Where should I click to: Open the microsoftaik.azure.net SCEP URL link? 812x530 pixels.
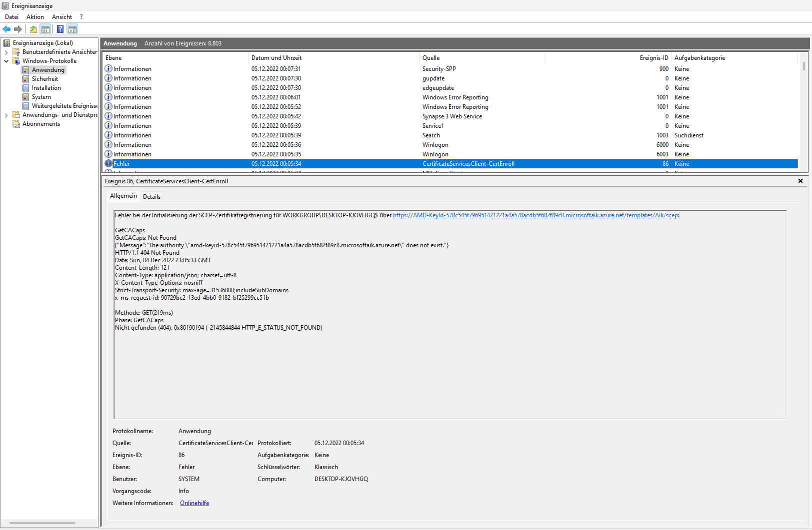(535, 215)
